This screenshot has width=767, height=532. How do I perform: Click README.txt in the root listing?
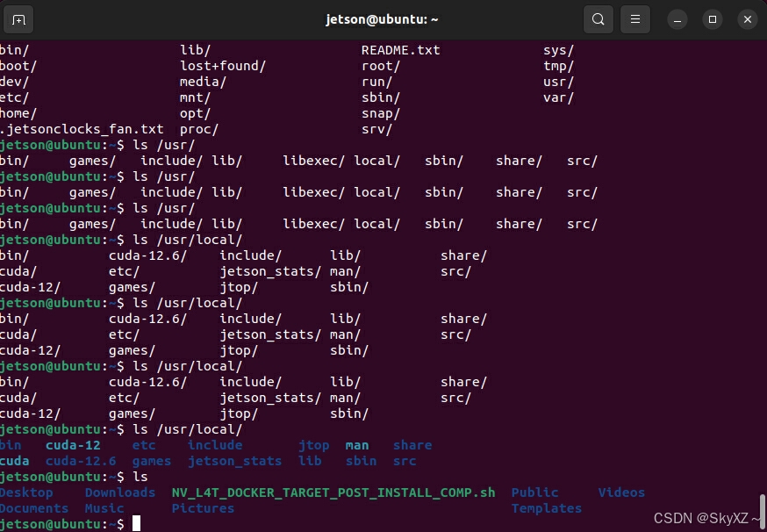(401, 50)
